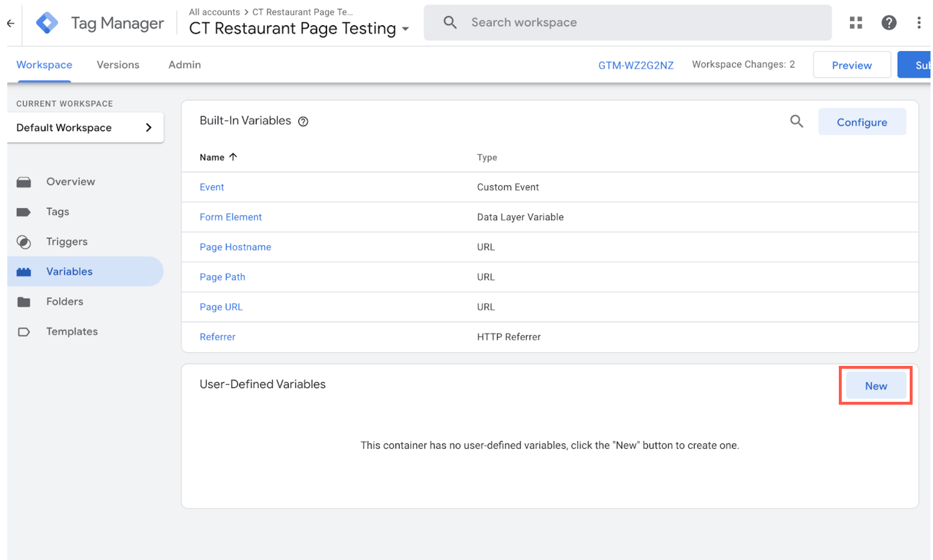The width and height of the screenshot is (933, 560).
Task: Open the Page URL variable link
Action: 221,307
